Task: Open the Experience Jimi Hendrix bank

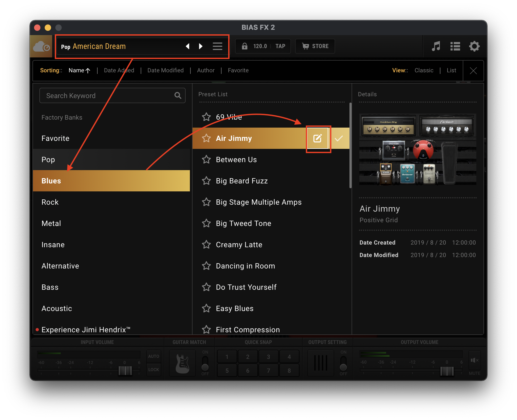Action: coord(111,330)
